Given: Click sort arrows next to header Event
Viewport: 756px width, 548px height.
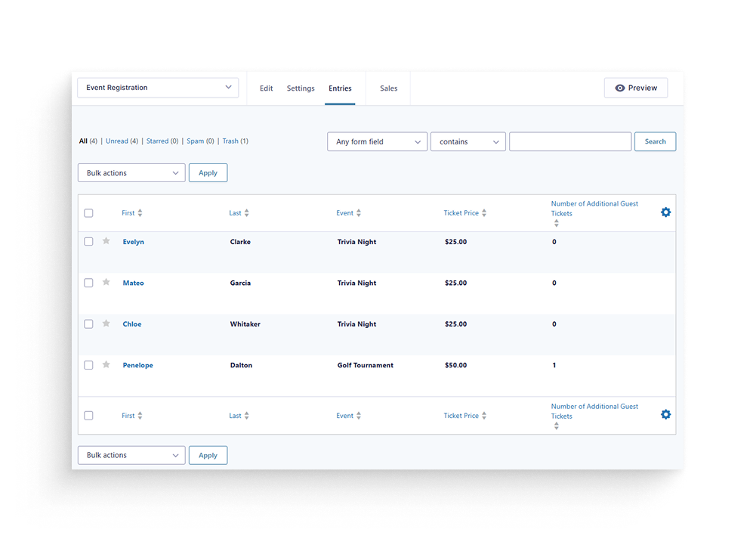Looking at the screenshot, I should click(358, 212).
